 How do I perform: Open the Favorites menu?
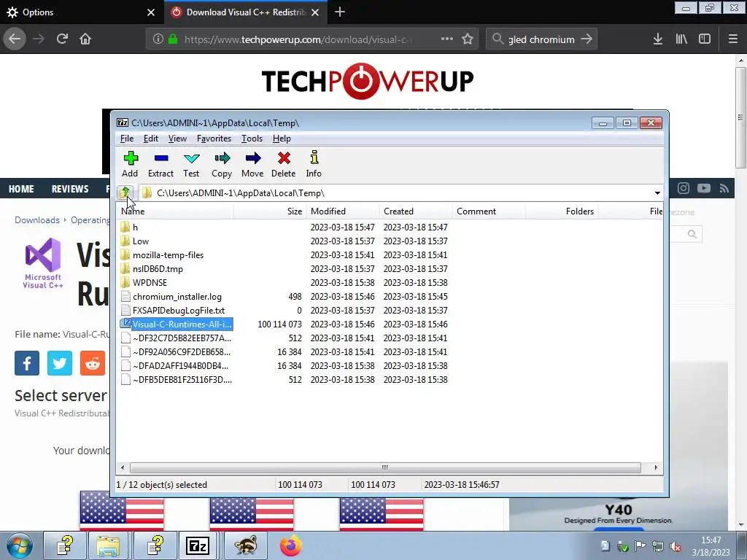(214, 139)
